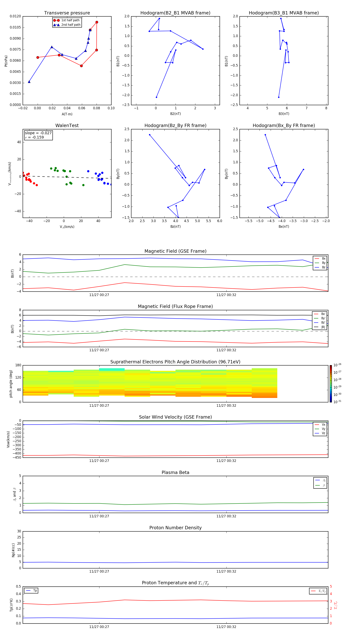This screenshot has height=644, width=351.
Task: Click the 'A(T·m)' axis label
Action: [67, 114]
